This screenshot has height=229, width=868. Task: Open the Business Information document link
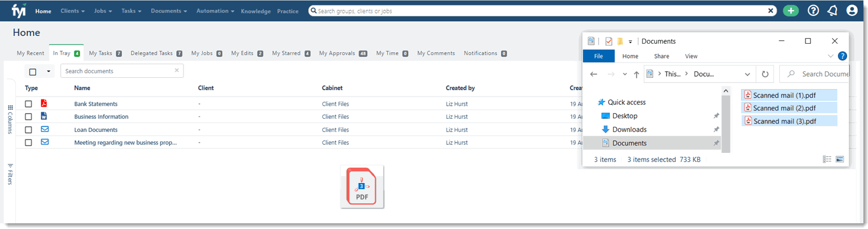pos(101,116)
